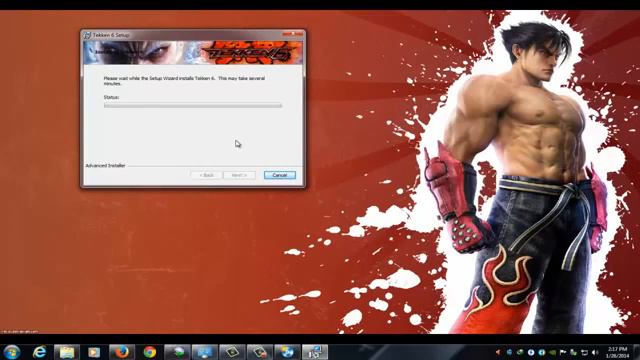This screenshot has width=640, height=360.
Task: Open Windows Media Player from the taskbar
Action: coord(94,352)
